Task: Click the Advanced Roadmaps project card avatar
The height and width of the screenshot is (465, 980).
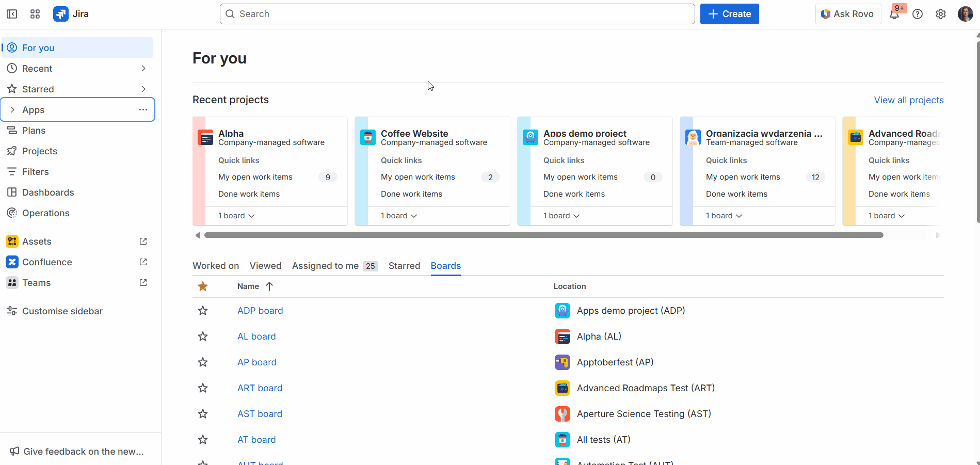Action: click(x=856, y=137)
